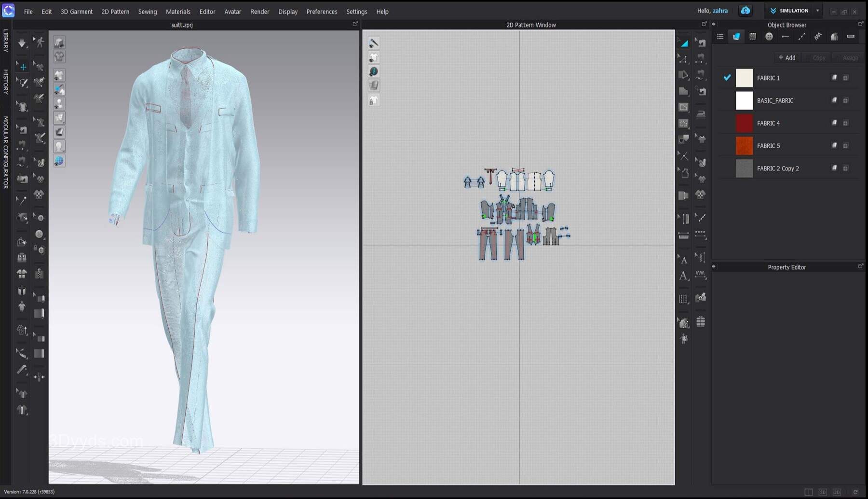Open the Avatar menu

(x=232, y=12)
